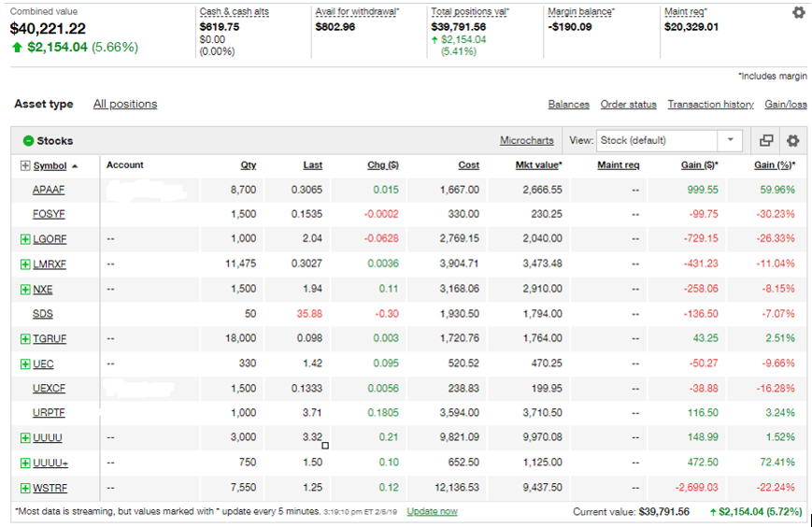Screen dimensions: 812x527
Task: Expand the LGORF row plus icon
Action: point(25,239)
